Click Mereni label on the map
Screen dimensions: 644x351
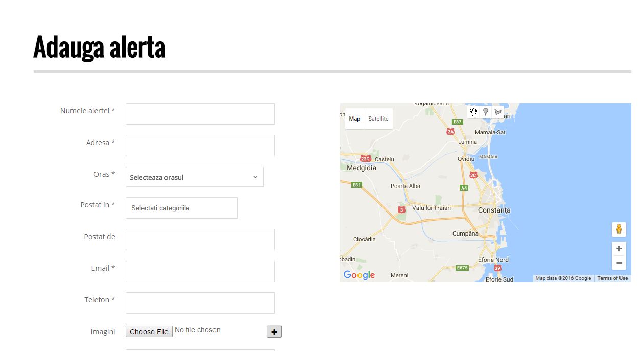(x=399, y=275)
